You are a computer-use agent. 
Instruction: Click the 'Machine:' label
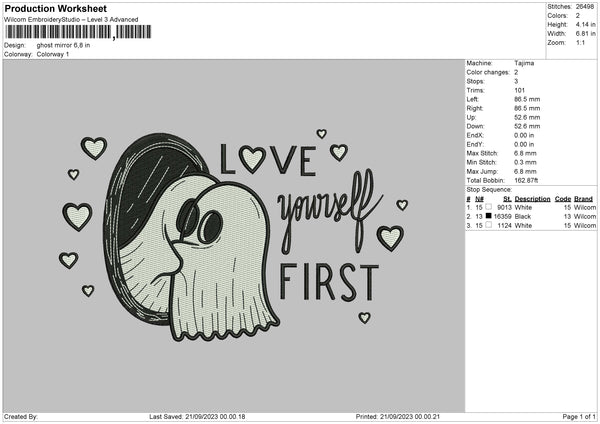coord(479,63)
